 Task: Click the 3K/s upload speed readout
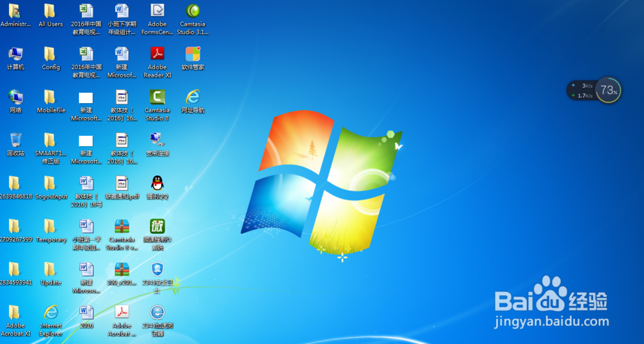(x=587, y=86)
